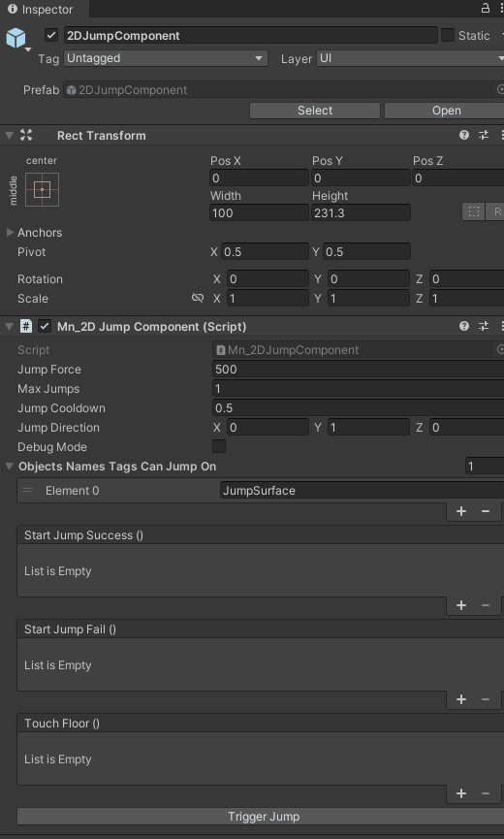Add listener to Touch Floor event
The width and height of the screenshot is (504, 839).
coord(460,794)
